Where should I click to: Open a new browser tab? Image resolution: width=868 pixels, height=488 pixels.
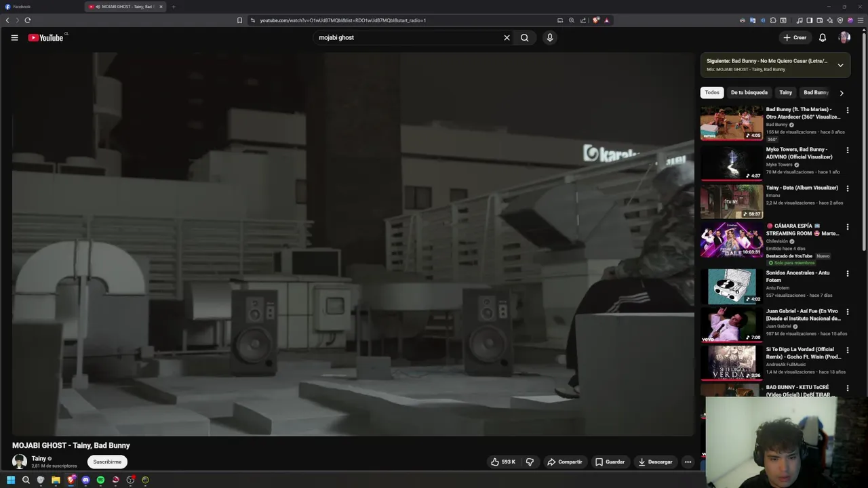174,7
